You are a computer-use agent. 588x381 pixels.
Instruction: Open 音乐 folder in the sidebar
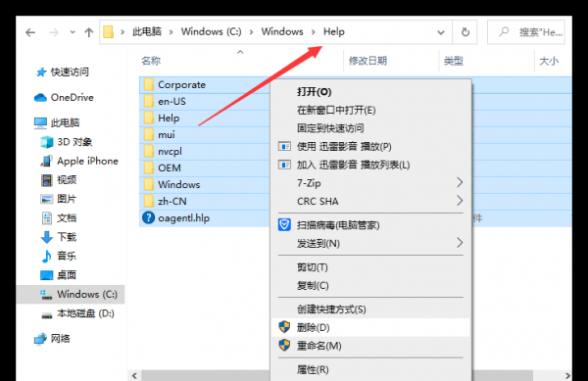pyautogui.click(x=59, y=256)
